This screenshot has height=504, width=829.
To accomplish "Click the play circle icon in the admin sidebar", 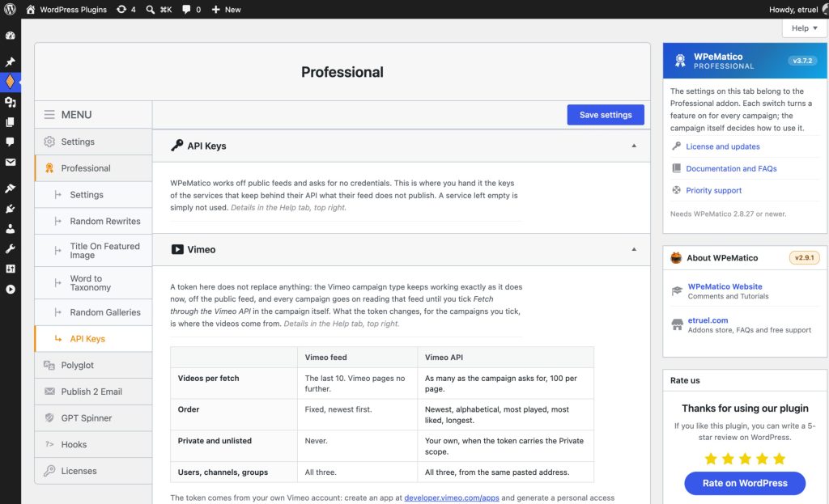I will coord(10,290).
